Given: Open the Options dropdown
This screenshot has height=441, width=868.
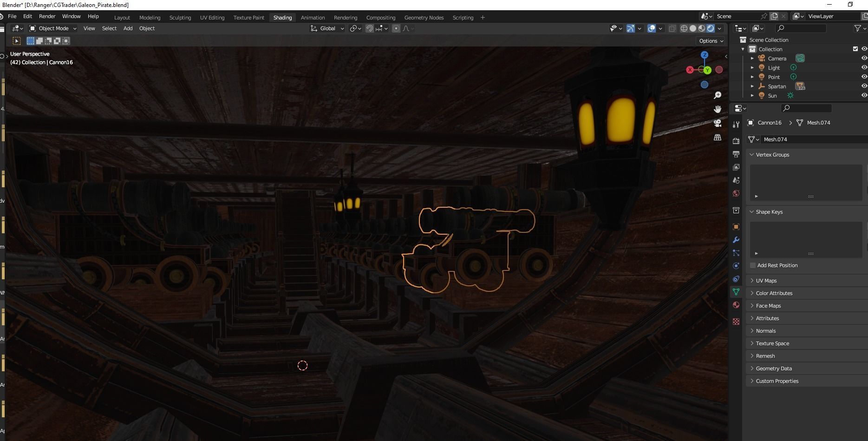Looking at the screenshot, I should coord(711,41).
